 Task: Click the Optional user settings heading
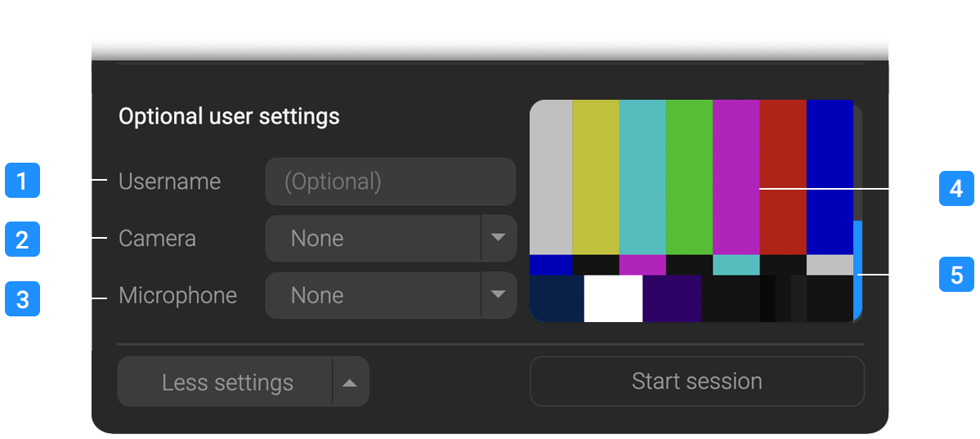(x=229, y=117)
